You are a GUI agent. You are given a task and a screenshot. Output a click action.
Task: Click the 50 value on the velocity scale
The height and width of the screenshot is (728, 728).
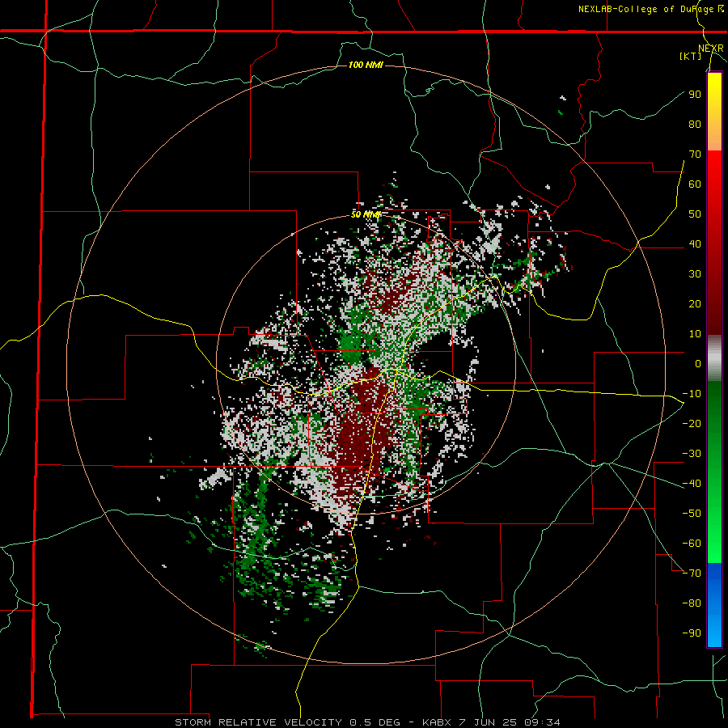click(695, 214)
